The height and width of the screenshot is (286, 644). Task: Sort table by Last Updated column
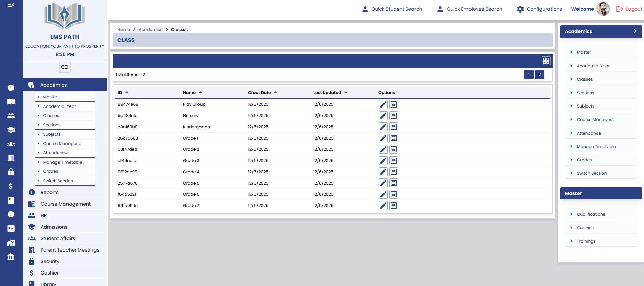330,92
